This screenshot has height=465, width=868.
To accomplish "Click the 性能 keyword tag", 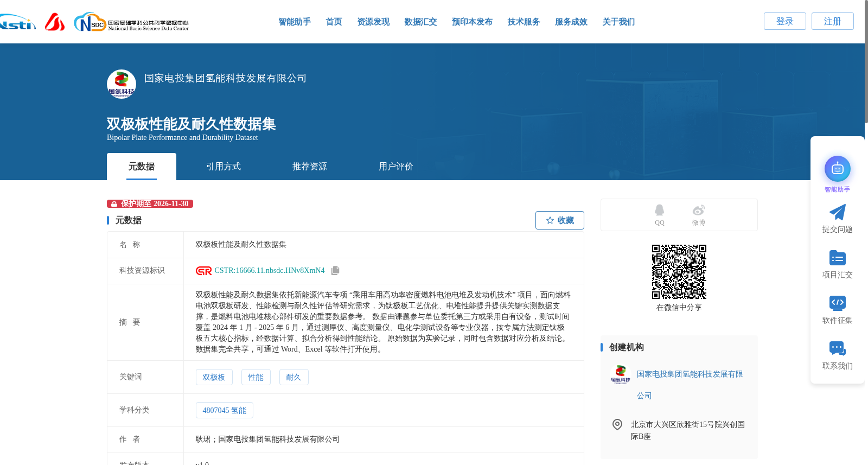I will point(256,377).
